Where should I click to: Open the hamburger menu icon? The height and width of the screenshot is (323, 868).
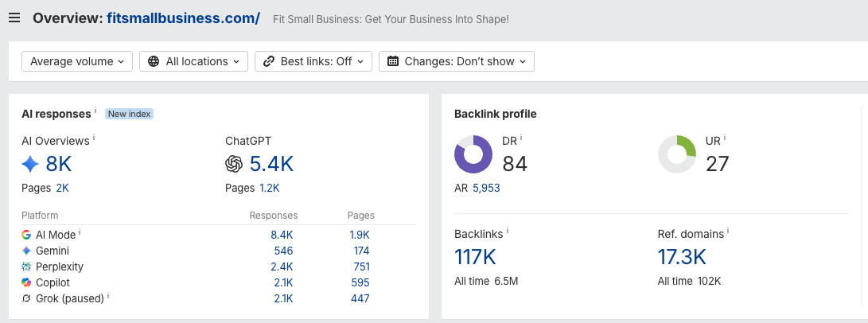[14, 18]
